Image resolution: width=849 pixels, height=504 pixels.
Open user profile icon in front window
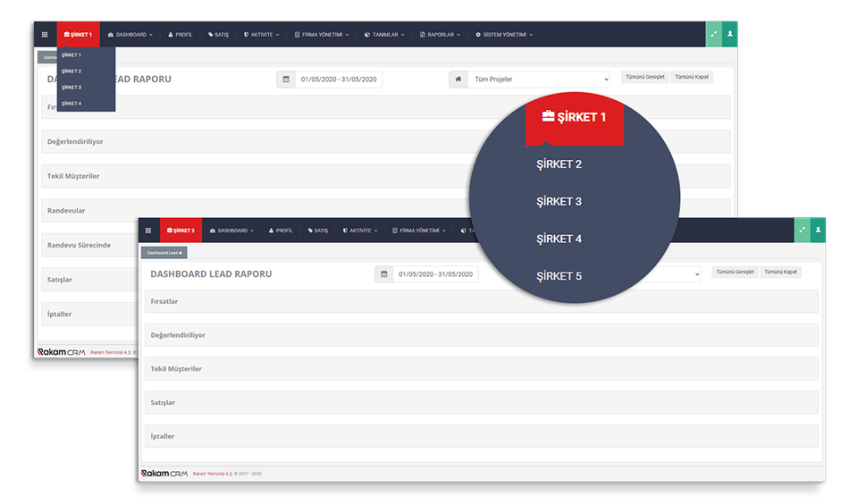tap(818, 231)
